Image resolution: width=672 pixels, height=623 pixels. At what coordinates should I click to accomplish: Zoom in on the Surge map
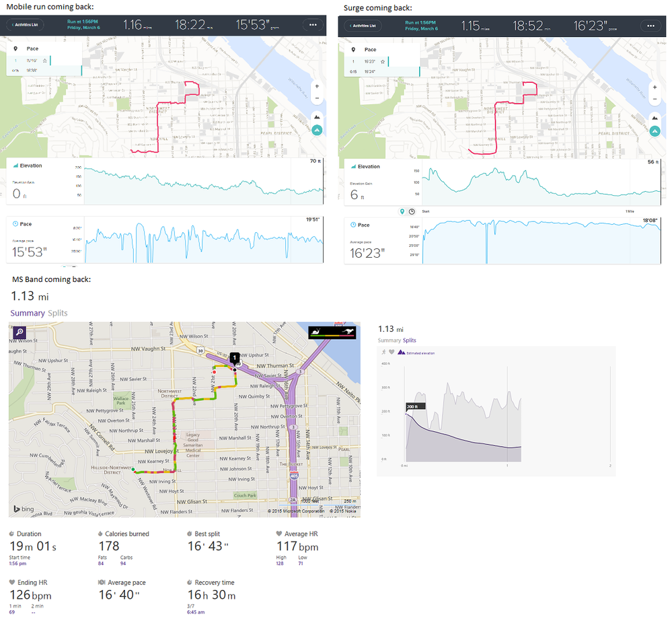655,87
